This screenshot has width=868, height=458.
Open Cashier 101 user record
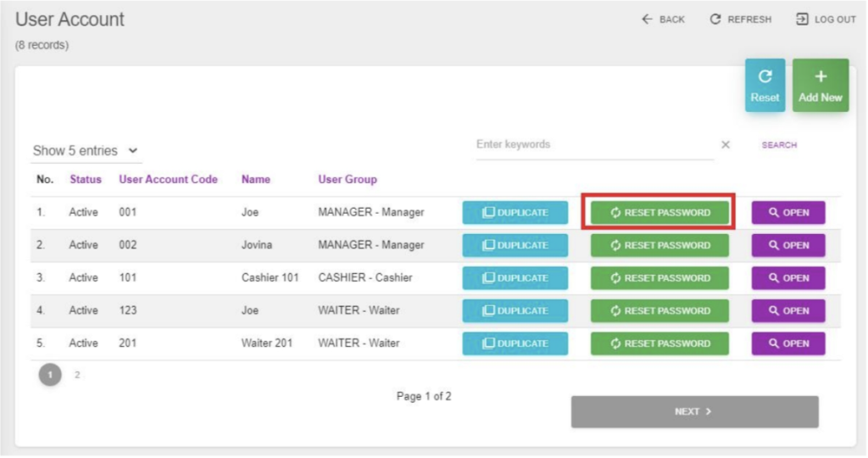787,278
